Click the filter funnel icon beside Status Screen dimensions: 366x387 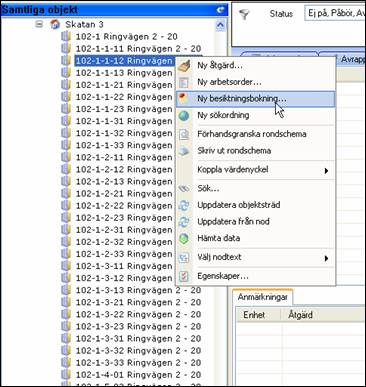click(244, 14)
